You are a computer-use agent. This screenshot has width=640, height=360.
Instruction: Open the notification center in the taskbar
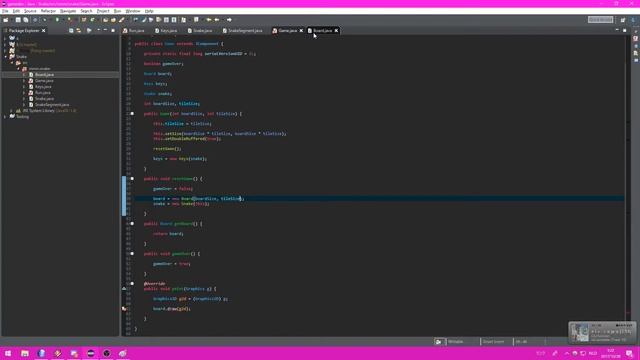pyautogui.click(x=630, y=353)
